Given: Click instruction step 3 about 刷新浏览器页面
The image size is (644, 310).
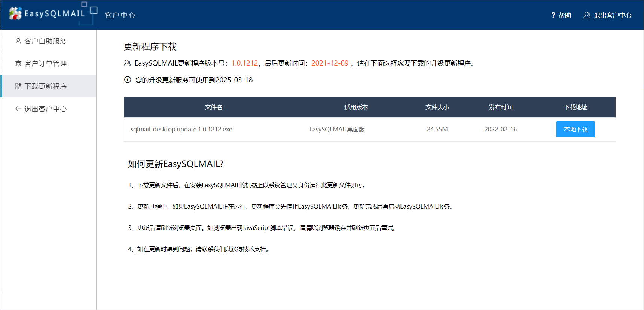Looking at the screenshot, I should [x=263, y=228].
